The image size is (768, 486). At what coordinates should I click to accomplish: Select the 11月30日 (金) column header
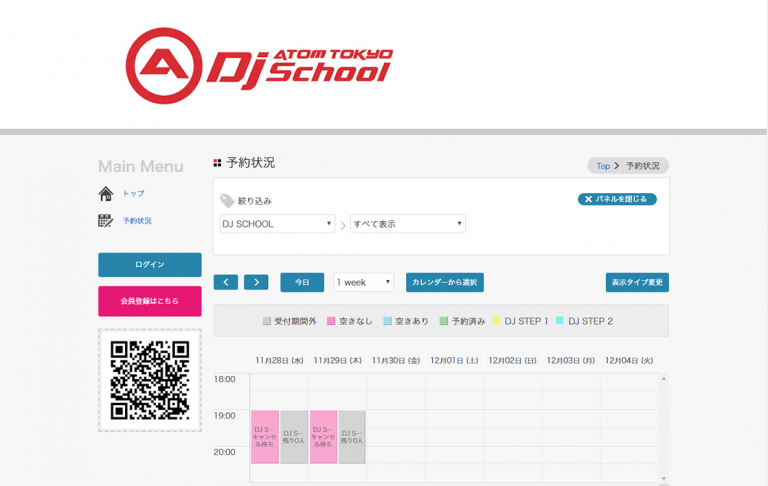click(x=396, y=361)
